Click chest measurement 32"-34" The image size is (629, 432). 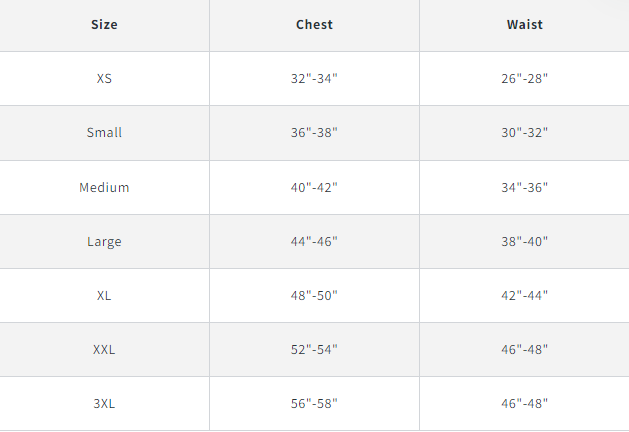314,78
